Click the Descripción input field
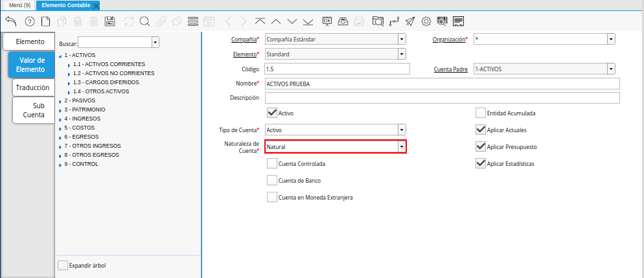 (443, 98)
